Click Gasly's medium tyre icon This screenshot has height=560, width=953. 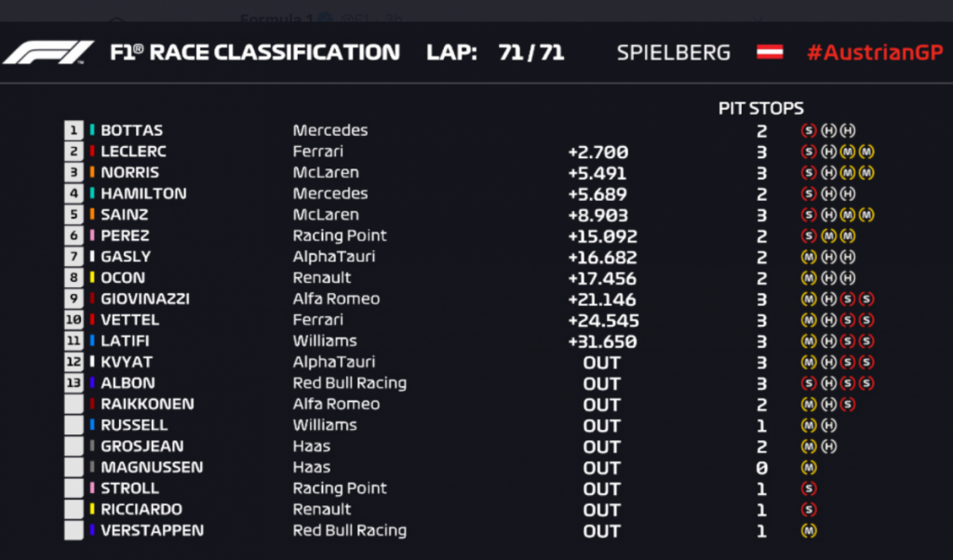coord(808,257)
